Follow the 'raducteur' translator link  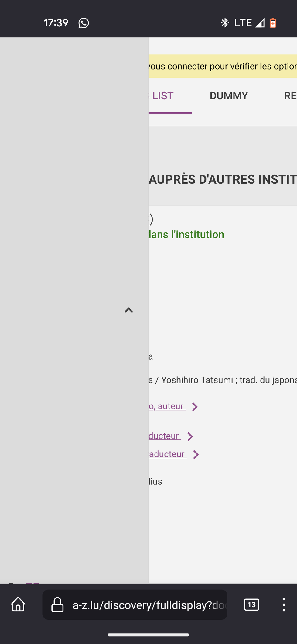click(167, 454)
